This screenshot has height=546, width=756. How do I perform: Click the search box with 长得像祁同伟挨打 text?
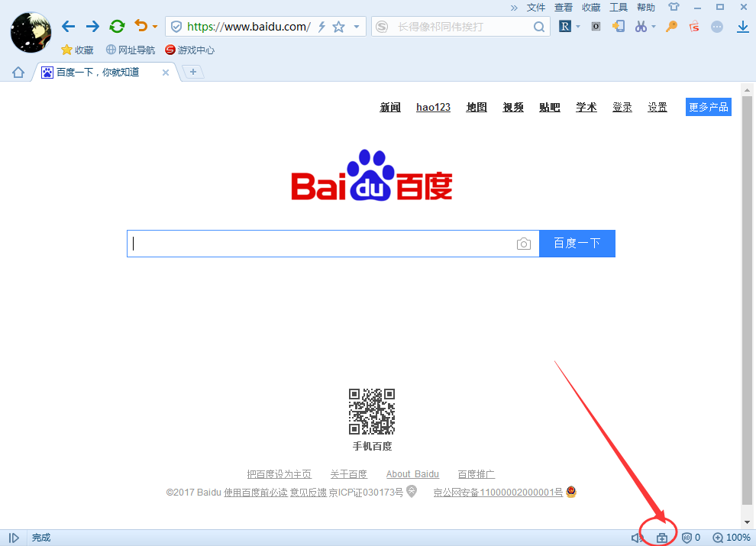461,27
